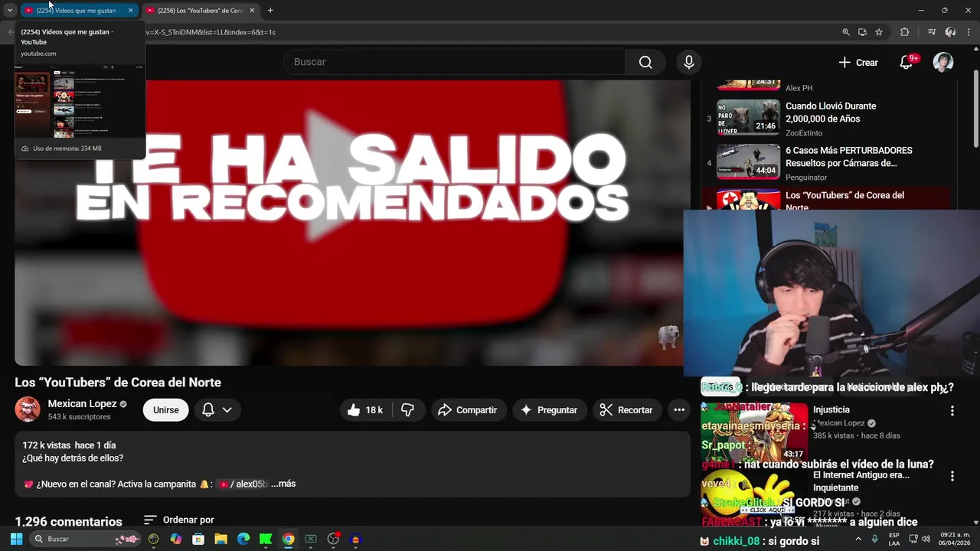Open the Ordenar por comments sort menu

[179, 520]
